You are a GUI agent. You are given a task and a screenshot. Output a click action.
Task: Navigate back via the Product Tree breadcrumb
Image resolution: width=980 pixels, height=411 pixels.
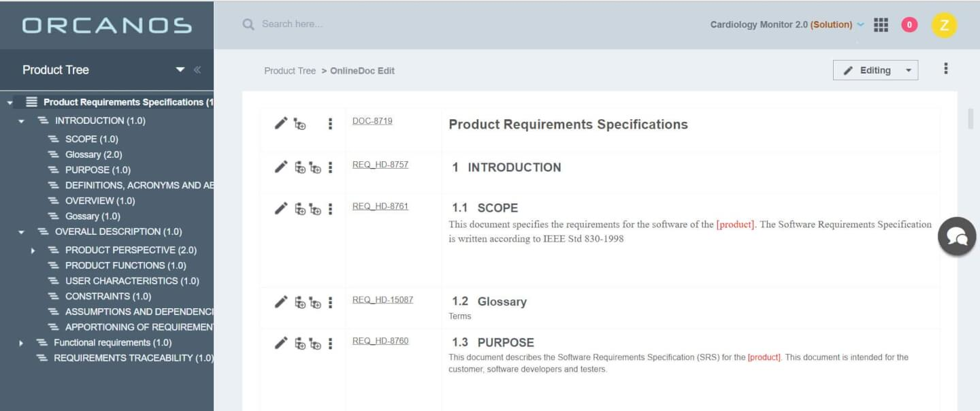(290, 70)
